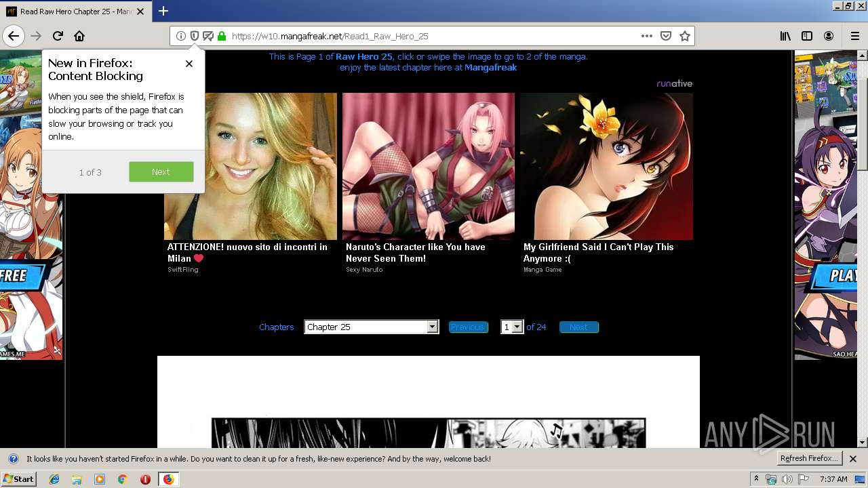Select the Firefox taskbar button
This screenshot has height=488, width=868.
coord(168,479)
